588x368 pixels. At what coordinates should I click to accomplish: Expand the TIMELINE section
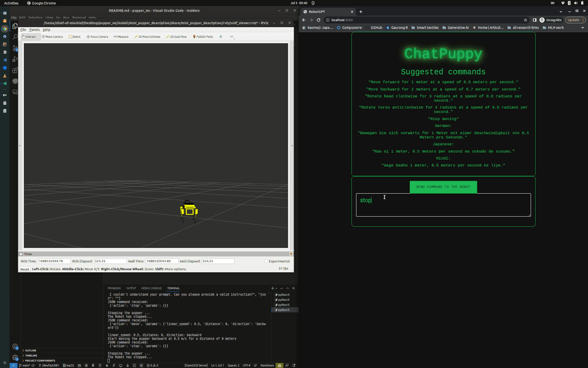62,356
